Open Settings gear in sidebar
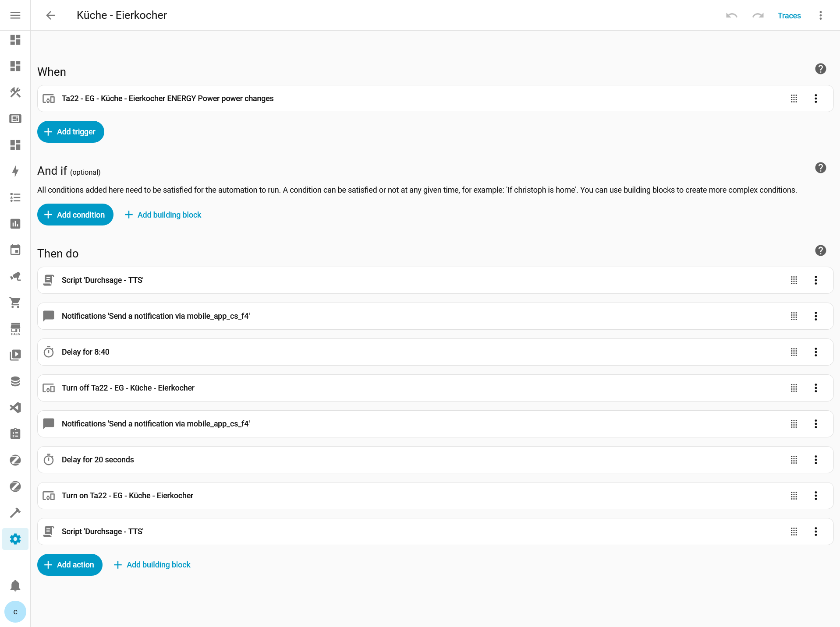 click(x=15, y=539)
